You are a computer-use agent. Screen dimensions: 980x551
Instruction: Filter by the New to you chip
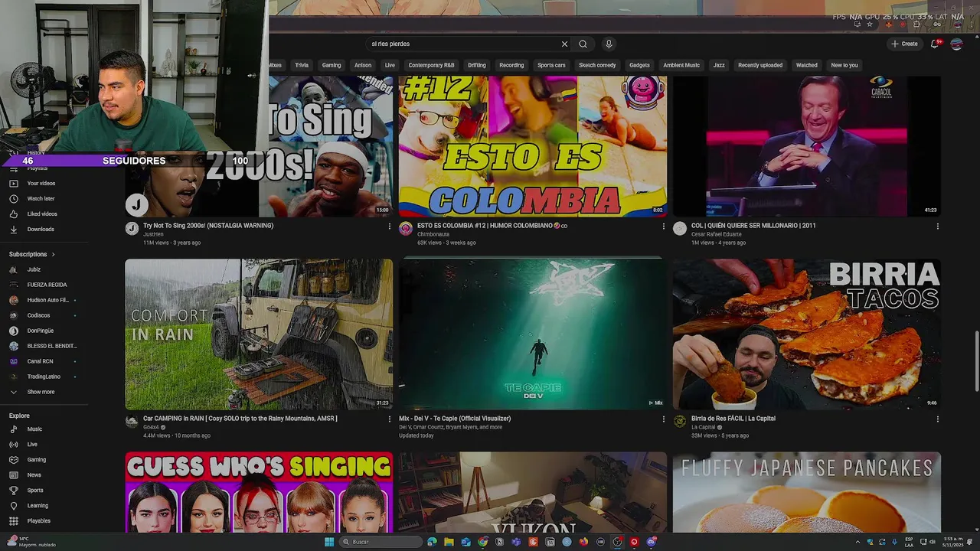pyautogui.click(x=844, y=65)
